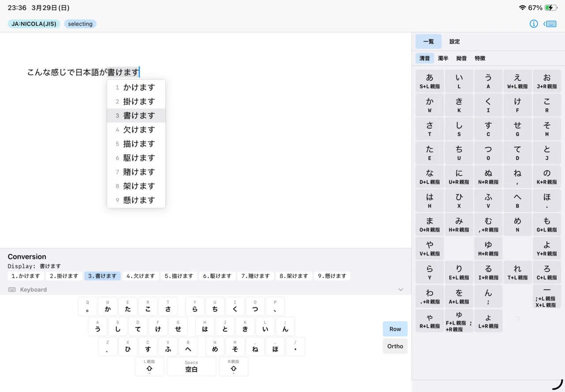Click the 6.駆けます conversion chip

pyautogui.click(x=218, y=276)
